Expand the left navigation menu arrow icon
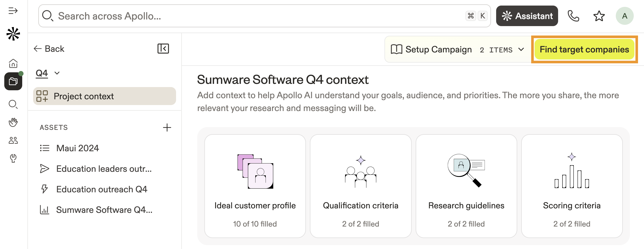The width and height of the screenshot is (644, 249). pos(13,11)
